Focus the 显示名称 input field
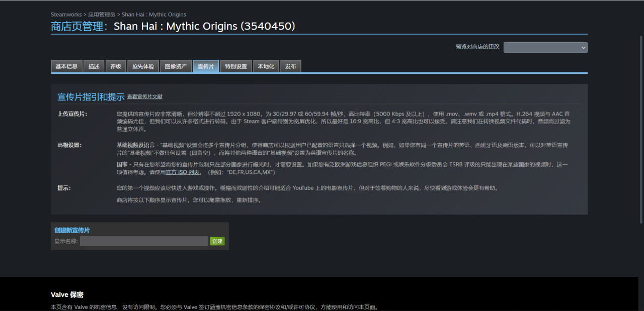 [144, 241]
